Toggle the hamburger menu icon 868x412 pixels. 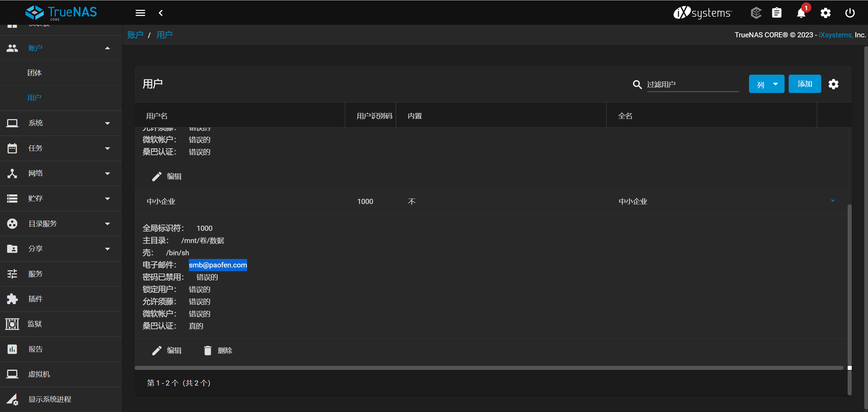(x=140, y=13)
